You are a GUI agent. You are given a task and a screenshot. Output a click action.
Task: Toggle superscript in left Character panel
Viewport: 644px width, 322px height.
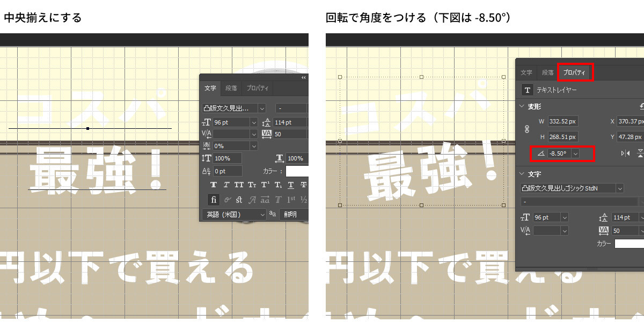tap(265, 185)
